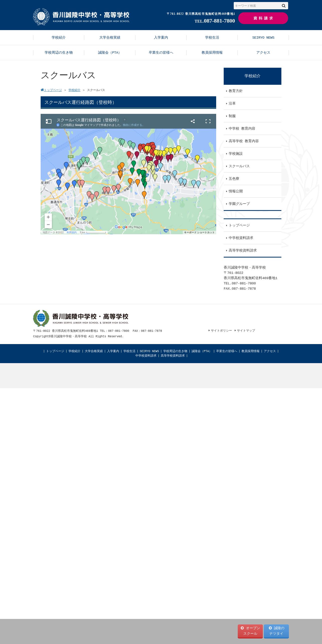
Task: Open the 学校生活 top navigation item
Action: point(212,38)
